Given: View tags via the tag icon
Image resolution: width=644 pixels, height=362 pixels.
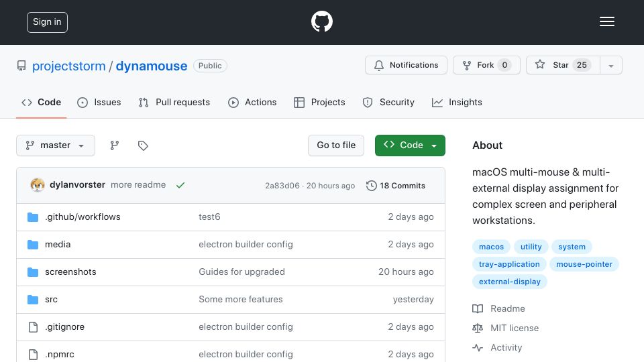Looking at the screenshot, I should pos(143,145).
